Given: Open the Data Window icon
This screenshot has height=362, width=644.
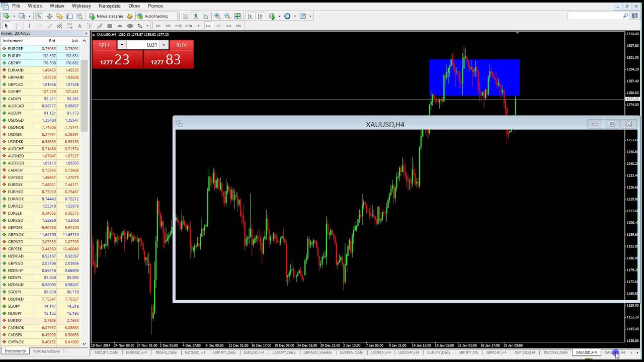Looking at the screenshot, I should [x=49, y=16].
